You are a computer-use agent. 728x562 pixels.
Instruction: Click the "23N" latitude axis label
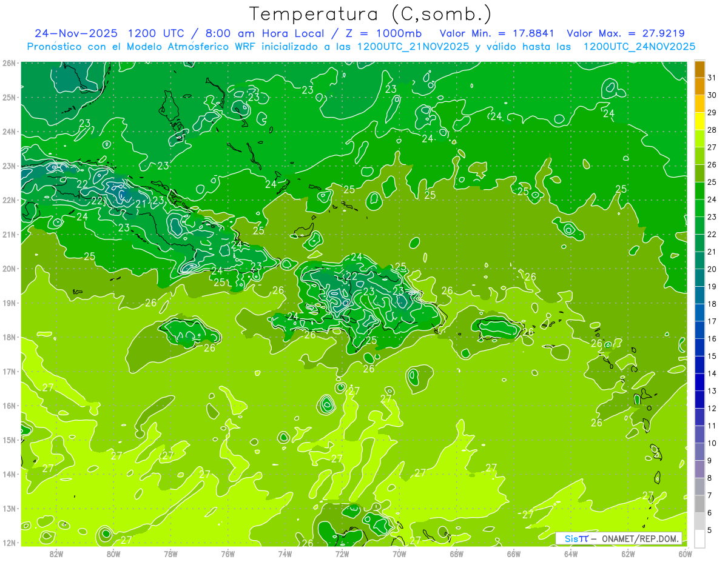tap(9, 166)
